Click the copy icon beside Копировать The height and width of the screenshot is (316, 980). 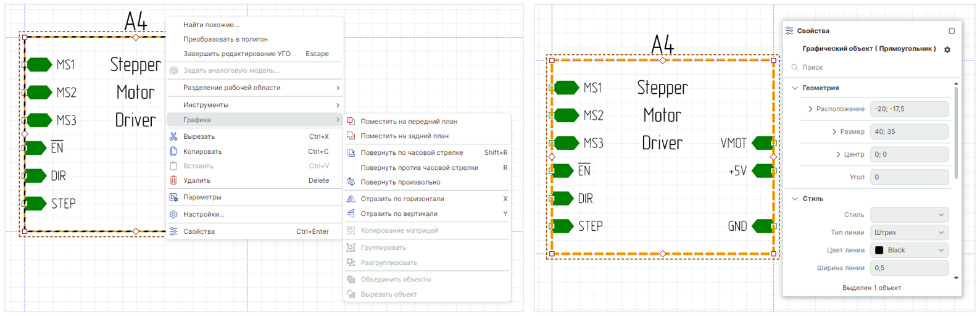coord(173,151)
